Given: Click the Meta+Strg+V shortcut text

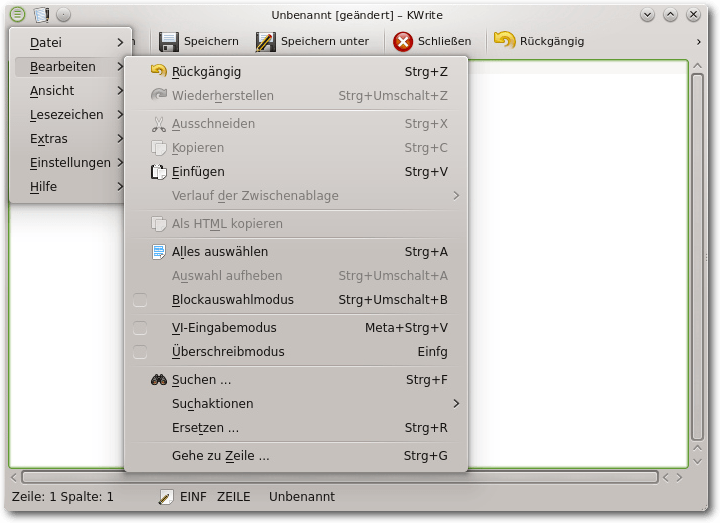Looking at the screenshot, I should [406, 328].
